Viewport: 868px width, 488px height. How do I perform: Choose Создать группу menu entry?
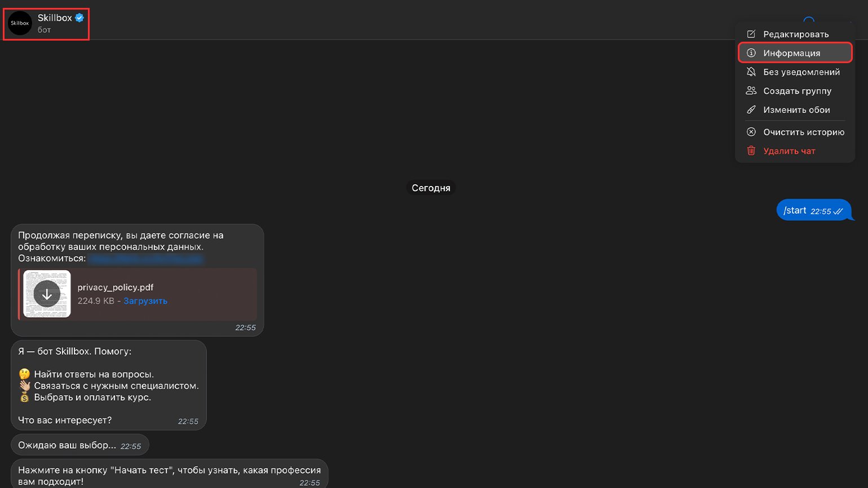(x=795, y=91)
